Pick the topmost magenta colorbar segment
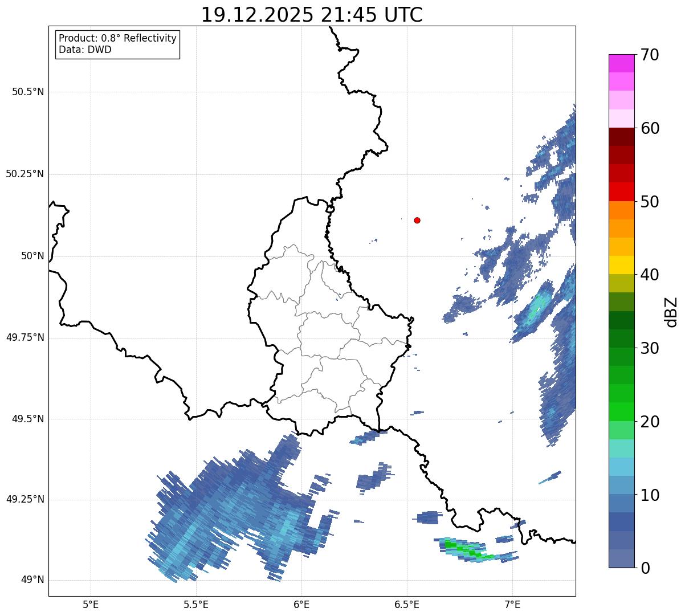This screenshot has height=616, width=685. 622,63
